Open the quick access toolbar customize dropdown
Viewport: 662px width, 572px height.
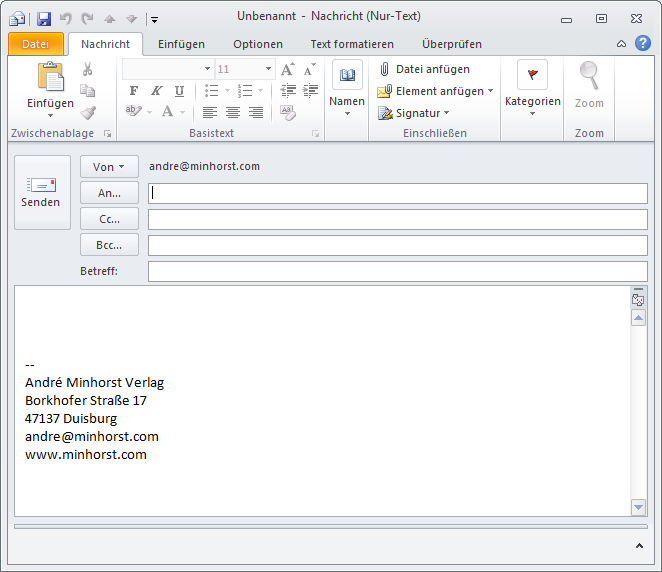click(155, 19)
